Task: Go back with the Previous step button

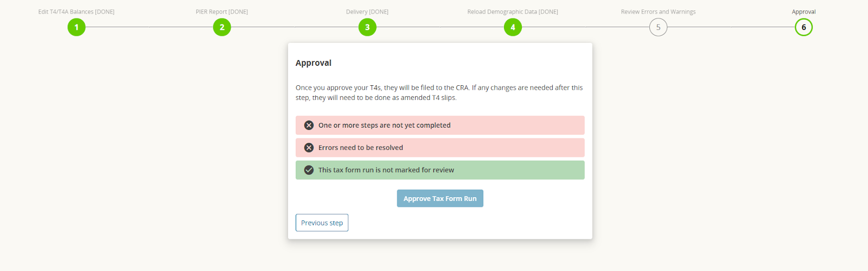Action: [x=322, y=223]
